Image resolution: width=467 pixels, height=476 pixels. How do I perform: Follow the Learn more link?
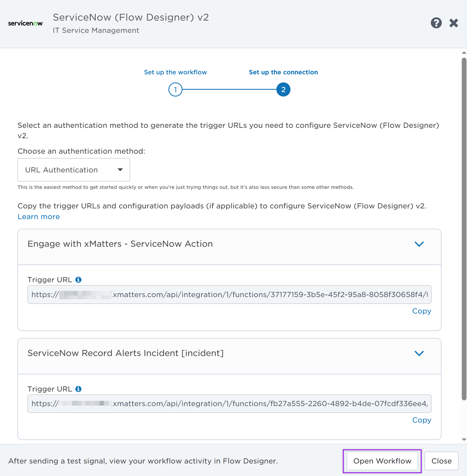(39, 217)
